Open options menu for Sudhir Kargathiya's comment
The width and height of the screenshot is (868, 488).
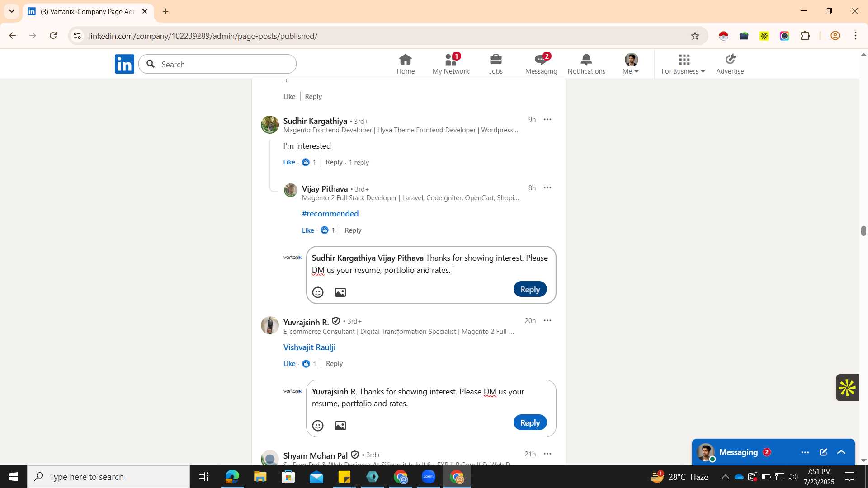[547, 120]
